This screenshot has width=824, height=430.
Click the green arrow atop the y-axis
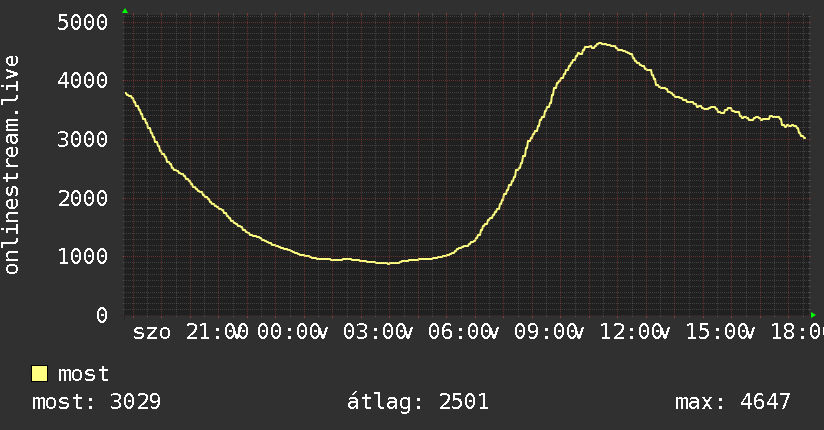pyautogui.click(x=125, y=11)
